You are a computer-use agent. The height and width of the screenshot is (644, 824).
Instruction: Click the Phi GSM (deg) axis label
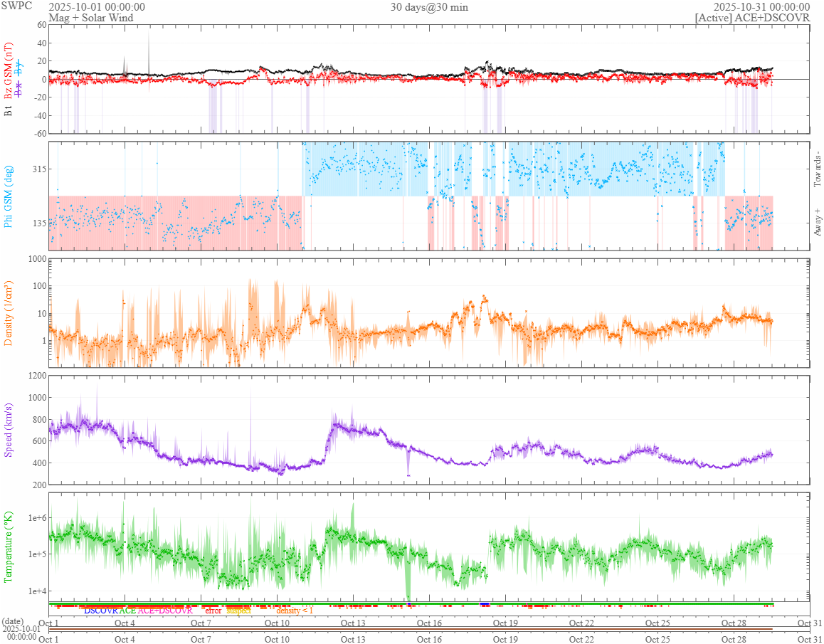pyautogui.click(x=9, y=195)
